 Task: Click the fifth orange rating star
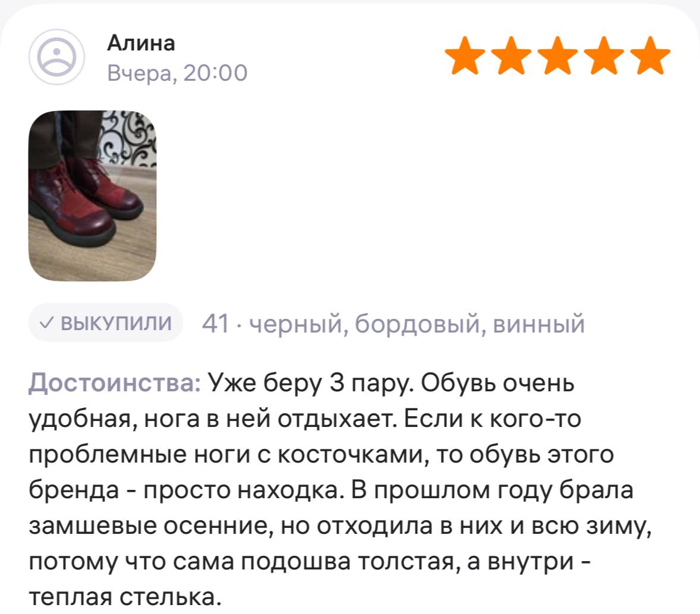[x=651, y=55]
